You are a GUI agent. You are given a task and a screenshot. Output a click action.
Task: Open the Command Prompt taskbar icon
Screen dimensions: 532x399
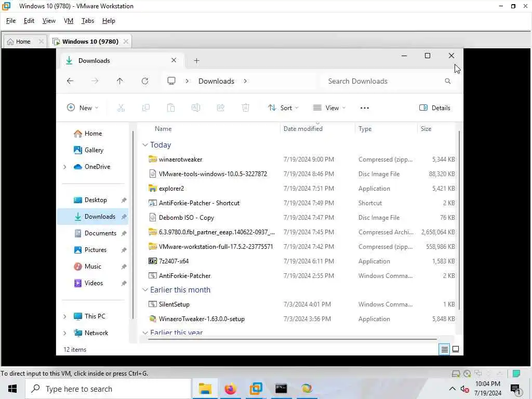pyautogui.click(x=281, y=389)
